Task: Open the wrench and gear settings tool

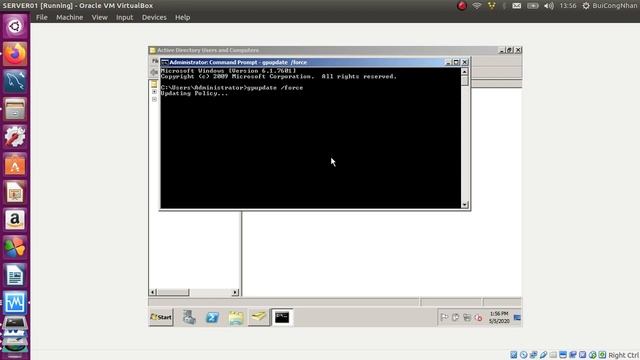Action: (15, 137)
